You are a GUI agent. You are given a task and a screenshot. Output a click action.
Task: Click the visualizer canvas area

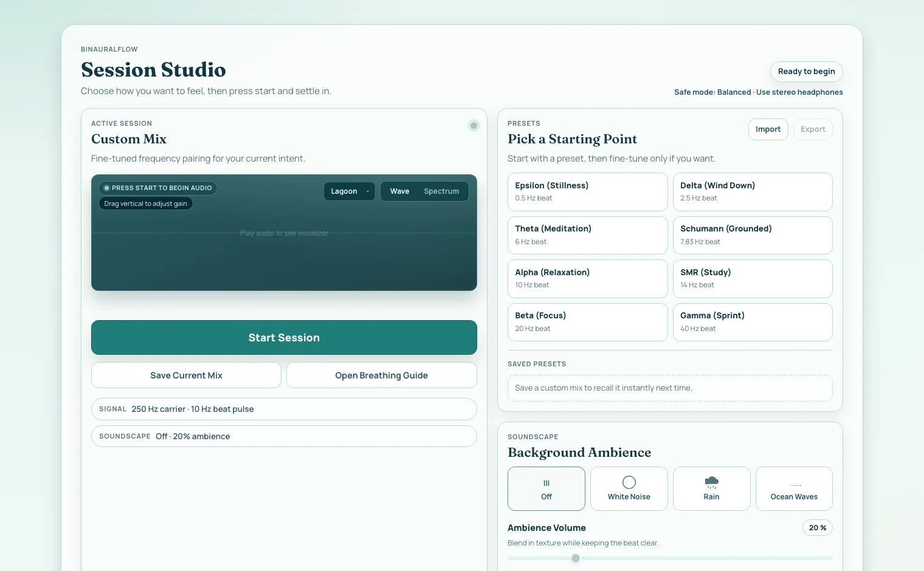pos(284,255)
